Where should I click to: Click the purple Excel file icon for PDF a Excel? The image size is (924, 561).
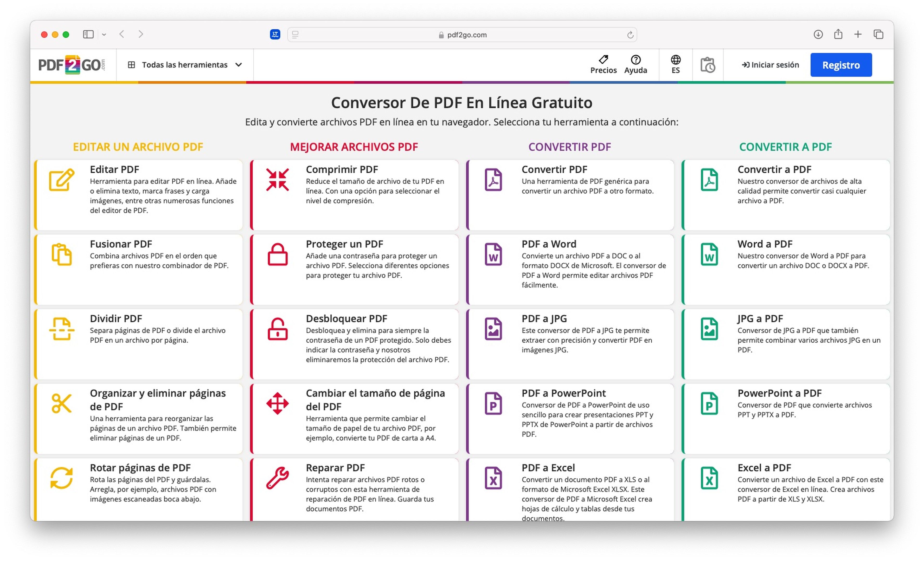(x=494, y=478)
